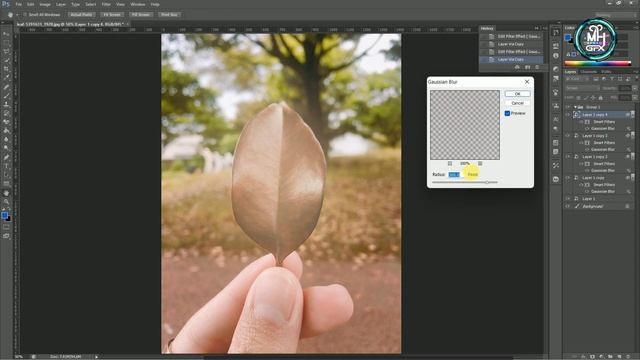Open the Image menu
The image size is (640, 360).
[45, 4]
